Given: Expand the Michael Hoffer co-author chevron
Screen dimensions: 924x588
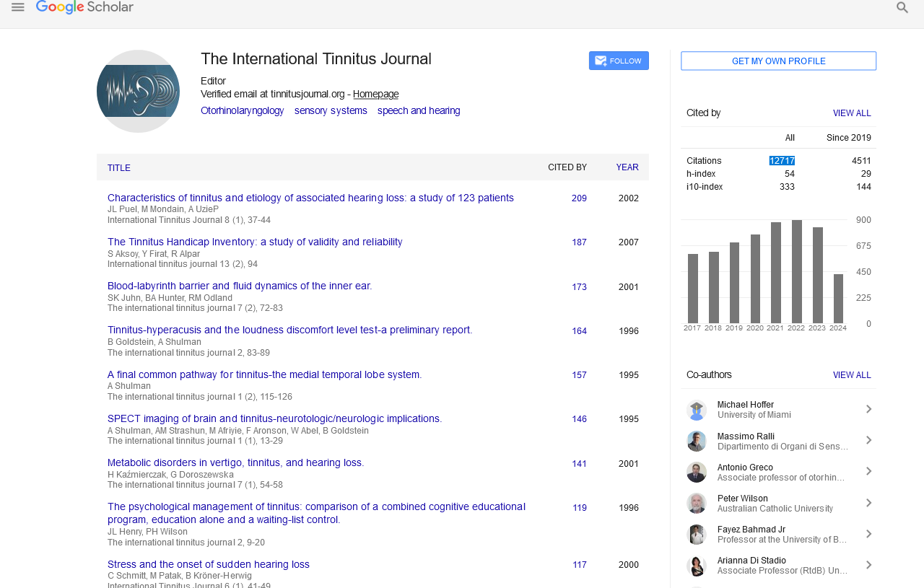Looking at the screenshot, I should (x=868, y=410).
